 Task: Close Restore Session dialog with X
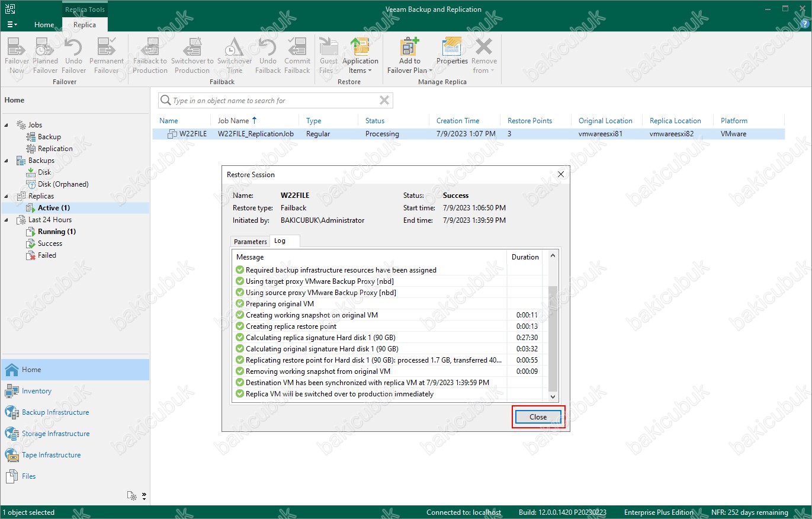coord(561,174)
